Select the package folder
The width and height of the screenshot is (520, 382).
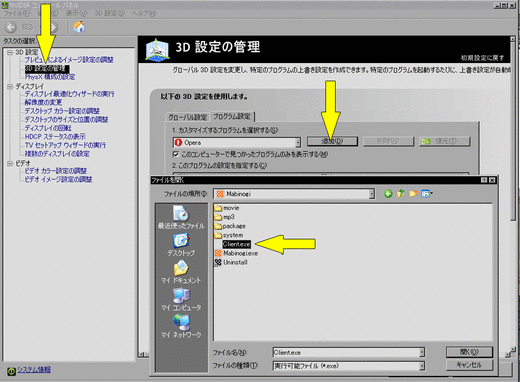pos(230,226)
